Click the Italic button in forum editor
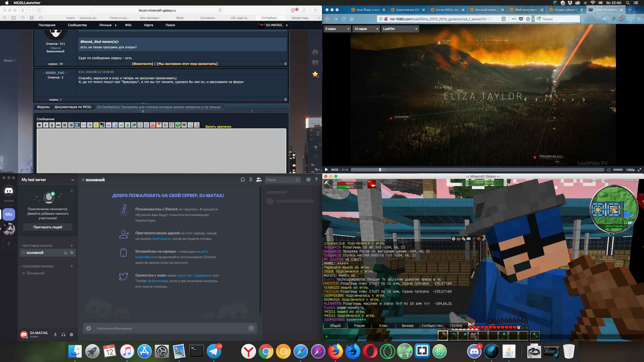 pyautogui.click(x=46, y=125)
